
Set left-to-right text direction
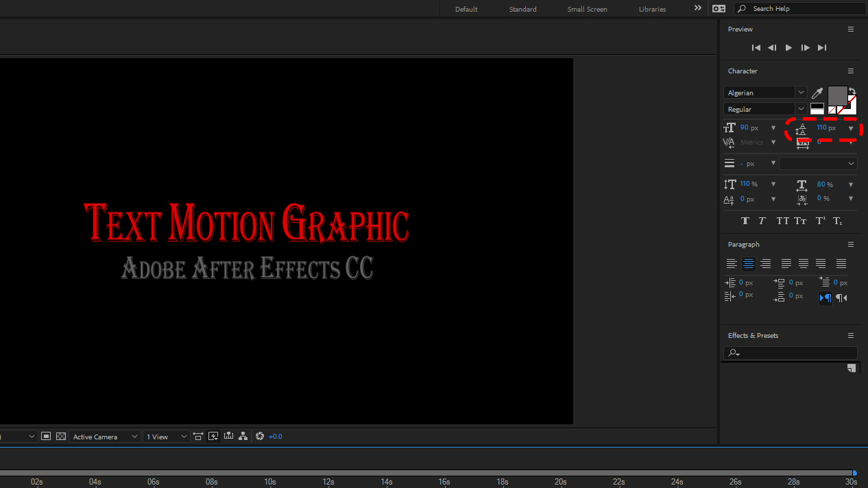point(825,297)
